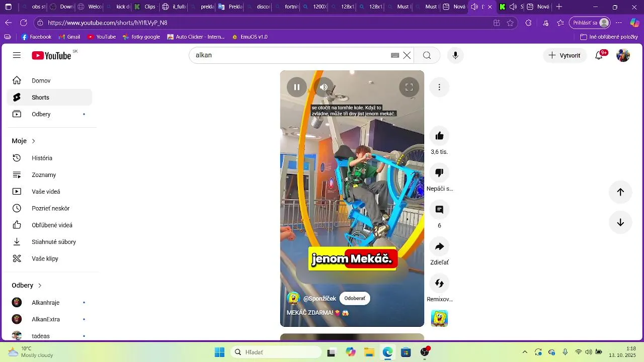This screenshot has width=644, height=362.
Task: Subscribe with the Odoberať button
Action: 355,298
